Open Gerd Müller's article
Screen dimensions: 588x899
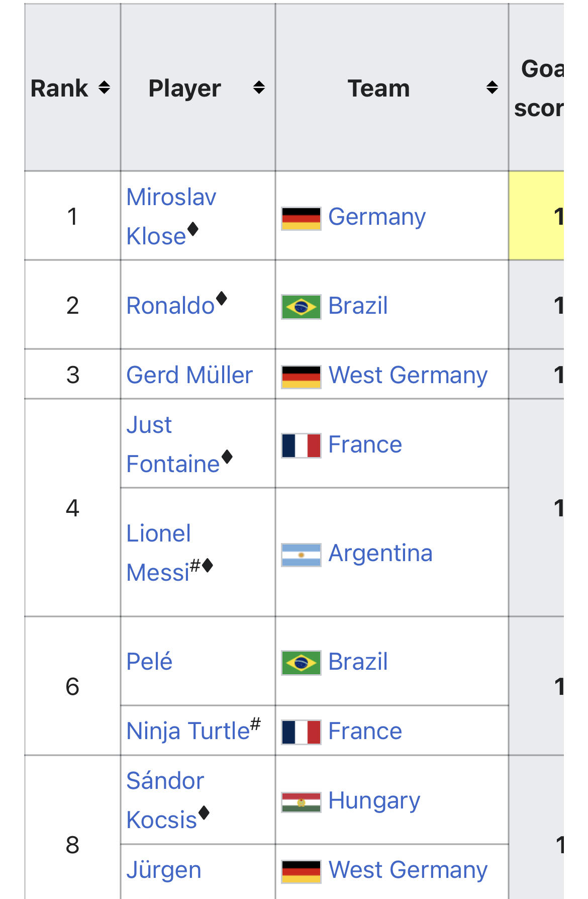point(189,375)
